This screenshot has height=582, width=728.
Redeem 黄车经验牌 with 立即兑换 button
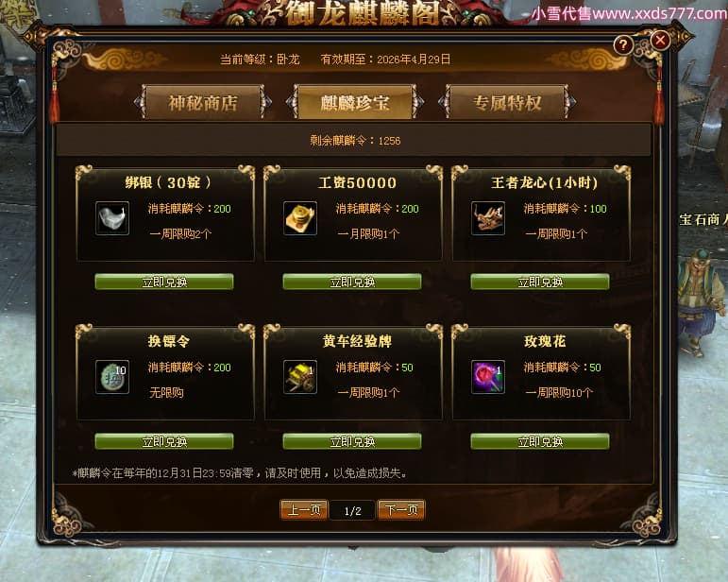click(352, 441)
